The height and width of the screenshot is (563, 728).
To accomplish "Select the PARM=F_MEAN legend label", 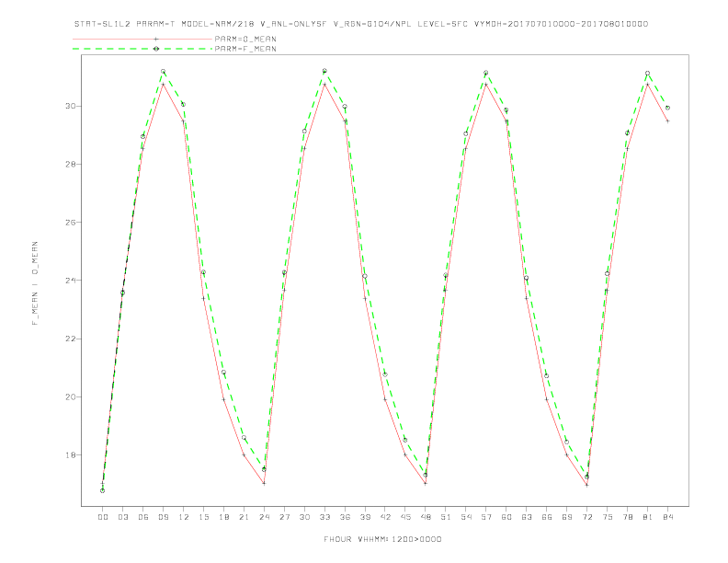I will click(x=245, y=49).
